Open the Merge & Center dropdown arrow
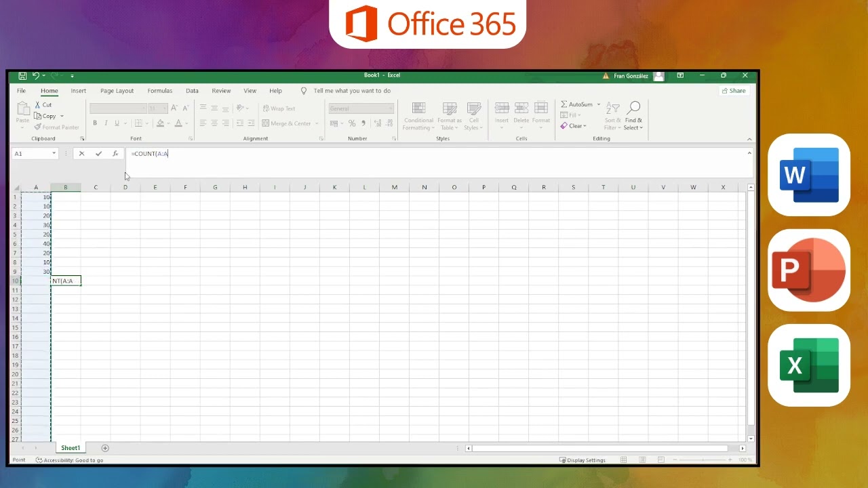This screenshot has height=488, width=868. pyautogui.click(x=317, y=123)
